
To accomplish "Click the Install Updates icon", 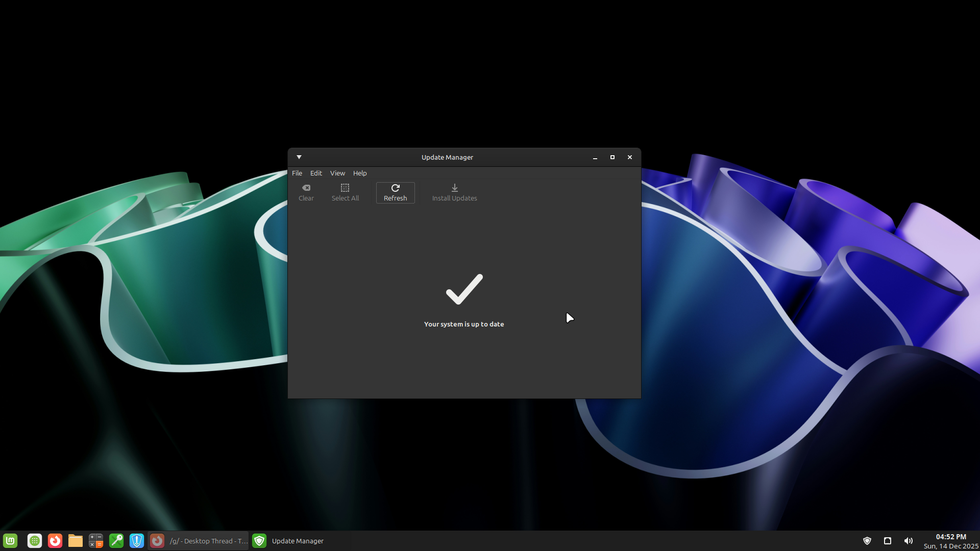I will tap(454, 188).
